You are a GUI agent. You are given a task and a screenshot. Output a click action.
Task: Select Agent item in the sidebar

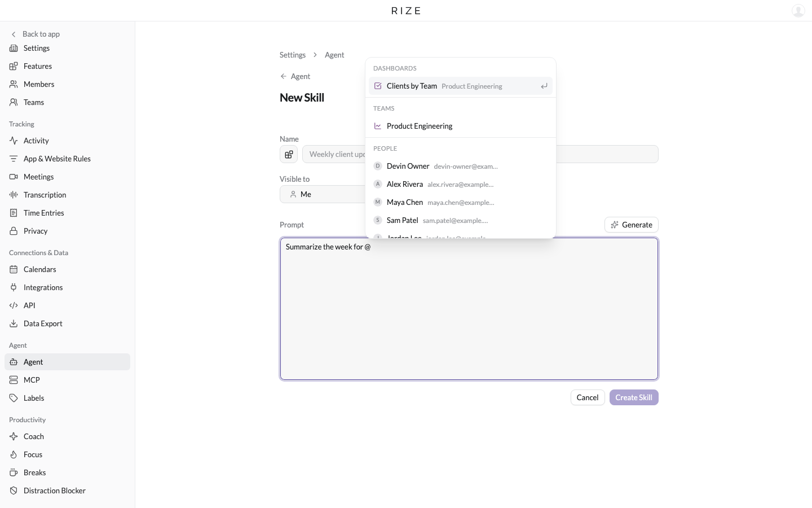tap(67, 362)
